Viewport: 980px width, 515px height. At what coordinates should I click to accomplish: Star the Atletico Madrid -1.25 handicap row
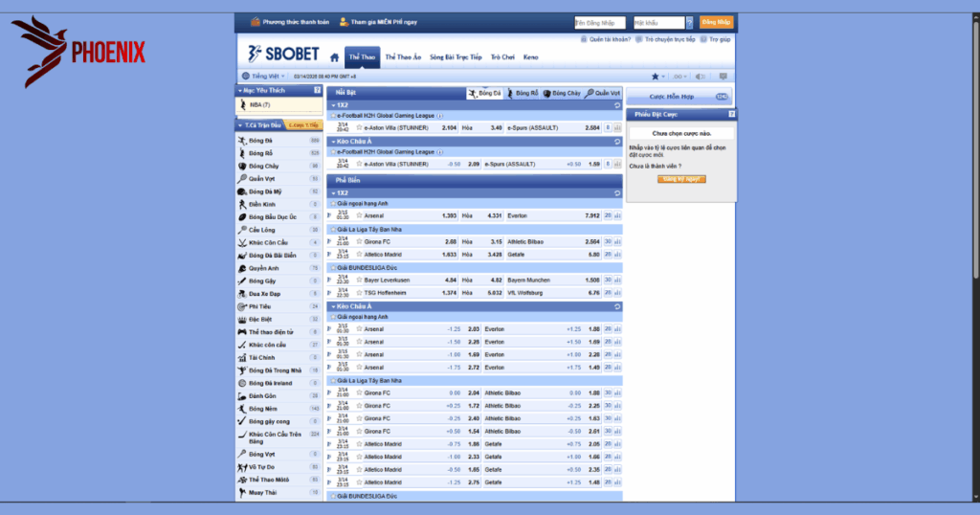[x=359, y=482]
